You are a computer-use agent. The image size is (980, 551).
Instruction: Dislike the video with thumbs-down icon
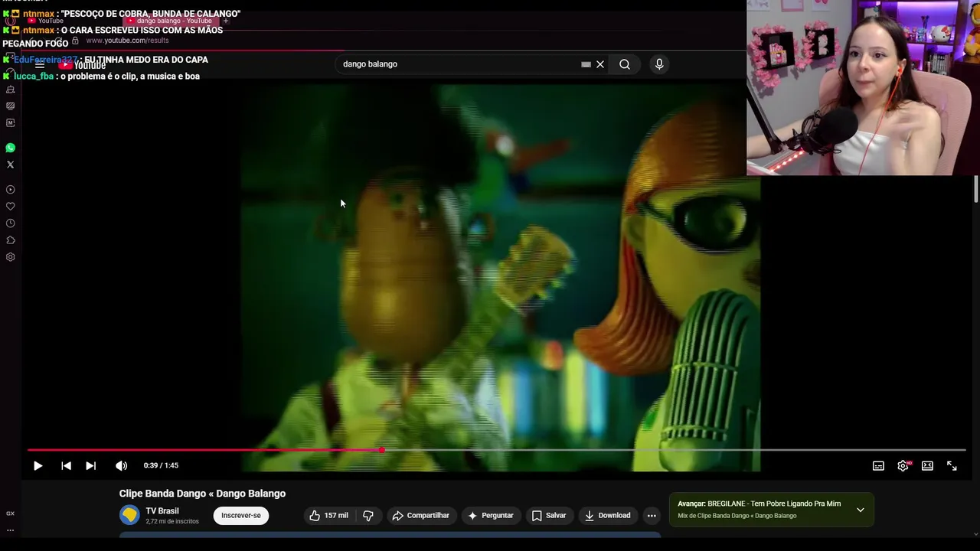tap(368, 515)
